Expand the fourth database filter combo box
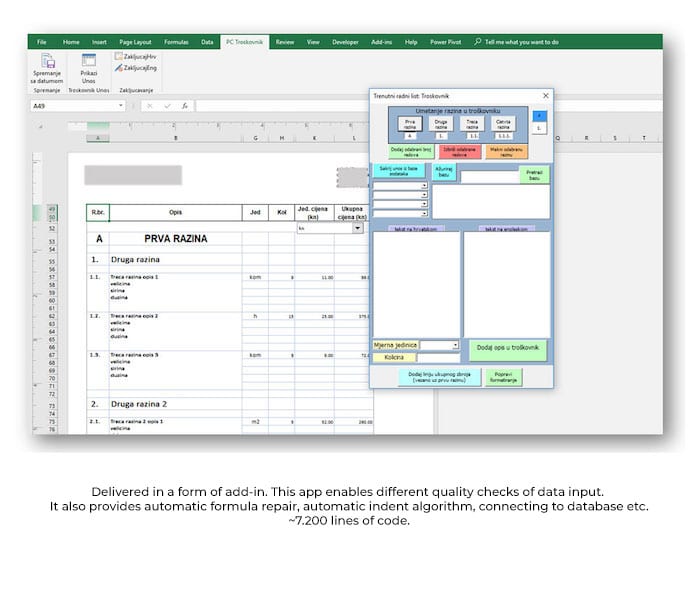Screen dimensions: 700x589 point(424,213)
